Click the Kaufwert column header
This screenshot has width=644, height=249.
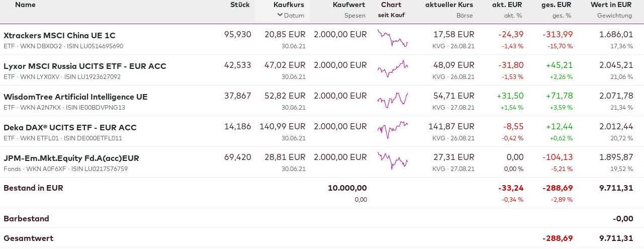pyautogui.click(x=349, y=5)
